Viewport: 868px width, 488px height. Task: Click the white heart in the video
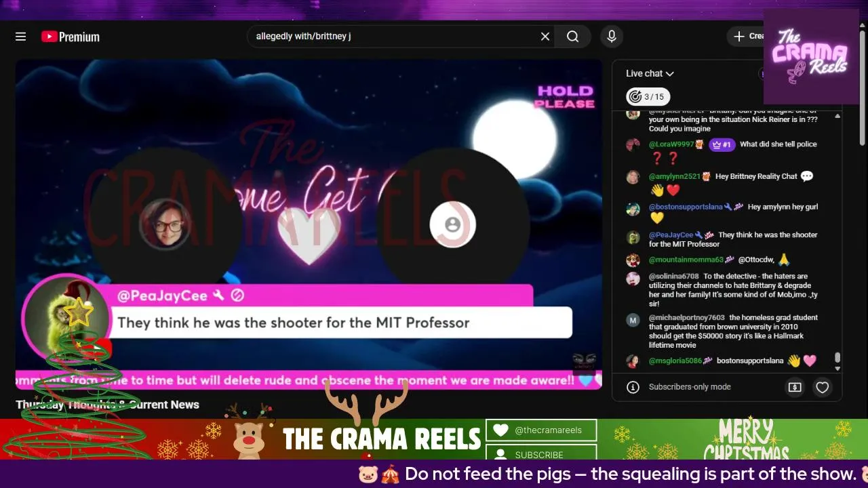click(309, 235)
